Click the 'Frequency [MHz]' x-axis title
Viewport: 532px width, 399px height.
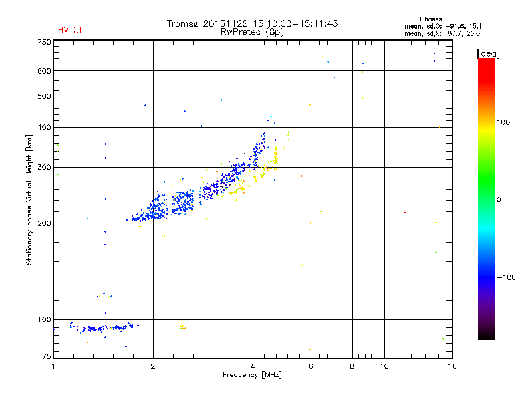tap(252, 375)
